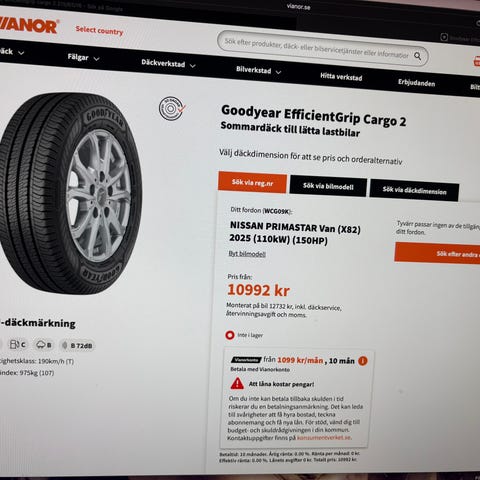Expand the Bilverkstad dropdown
This screenshot has height=480, width=480.
pyautogui.click(x=258, y=70)
